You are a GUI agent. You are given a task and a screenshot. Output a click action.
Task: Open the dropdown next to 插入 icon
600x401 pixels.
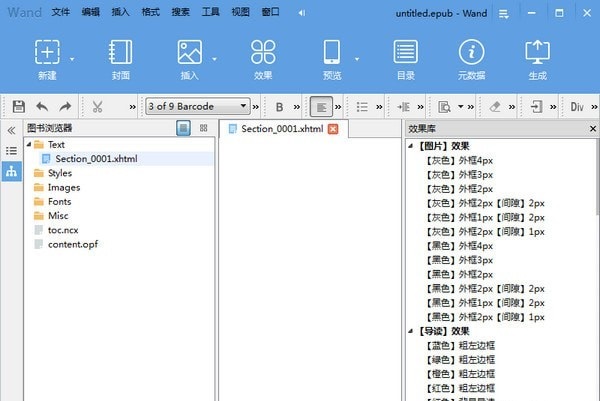(x=214, y=59)
